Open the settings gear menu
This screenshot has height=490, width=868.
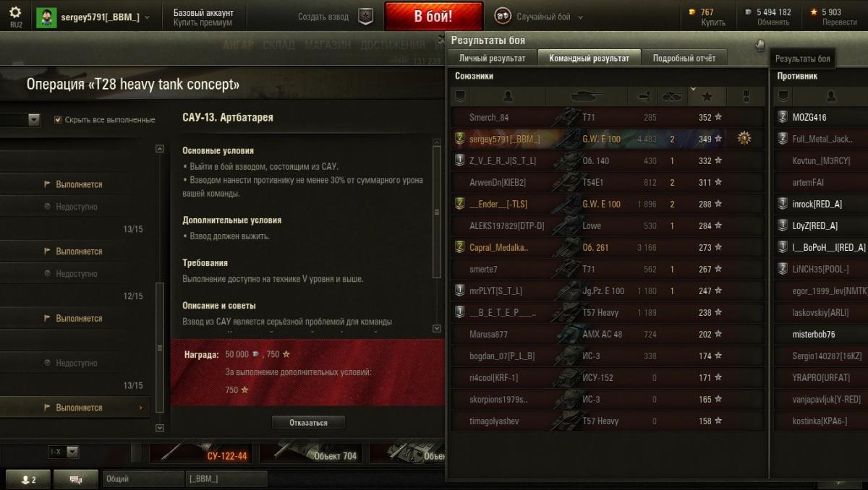pos(15,12)
